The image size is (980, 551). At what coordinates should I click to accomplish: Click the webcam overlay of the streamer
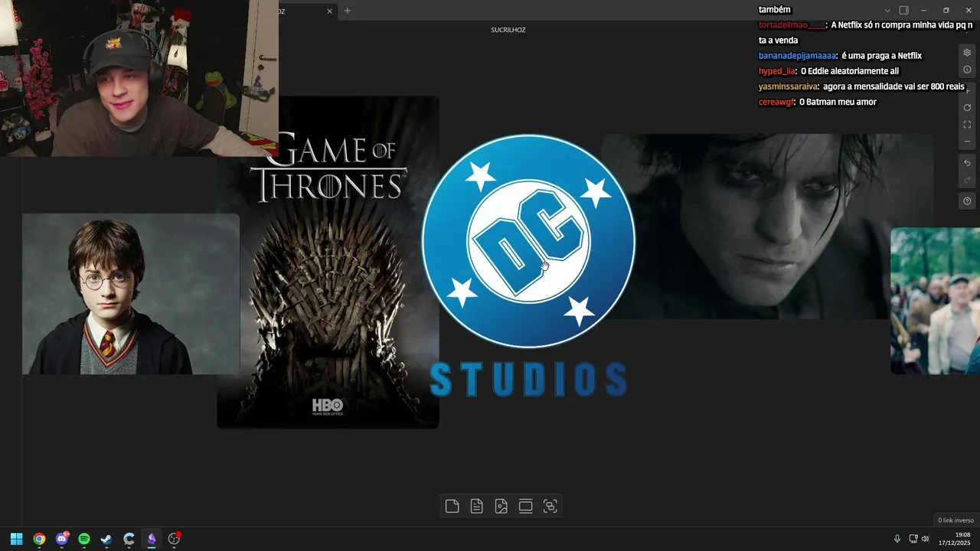(x=139, y=78)
